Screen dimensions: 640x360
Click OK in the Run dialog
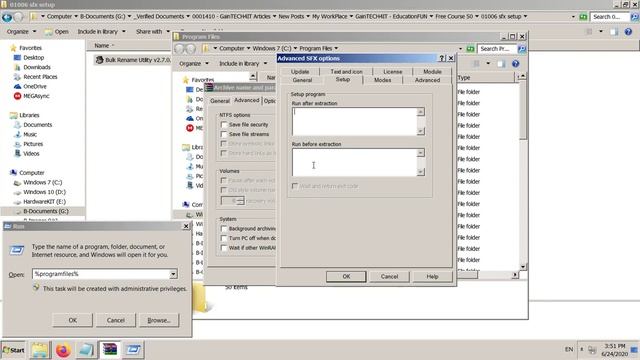pos(73,320)
